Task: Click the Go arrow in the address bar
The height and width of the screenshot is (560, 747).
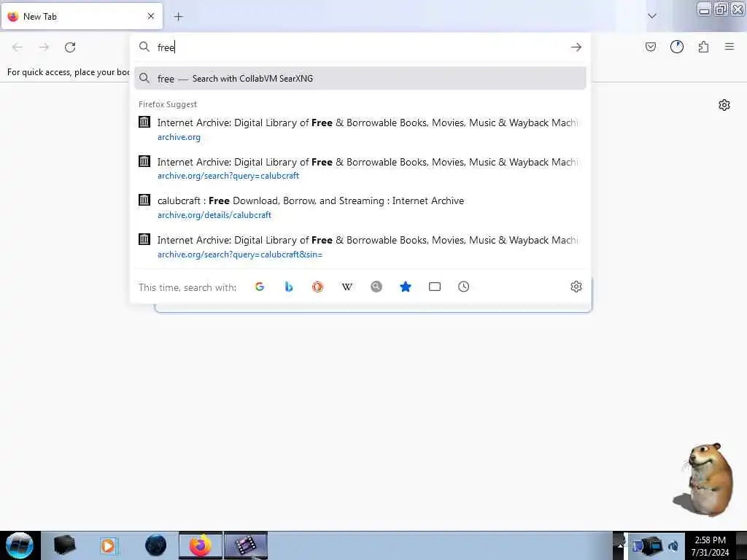Action: 576,47
